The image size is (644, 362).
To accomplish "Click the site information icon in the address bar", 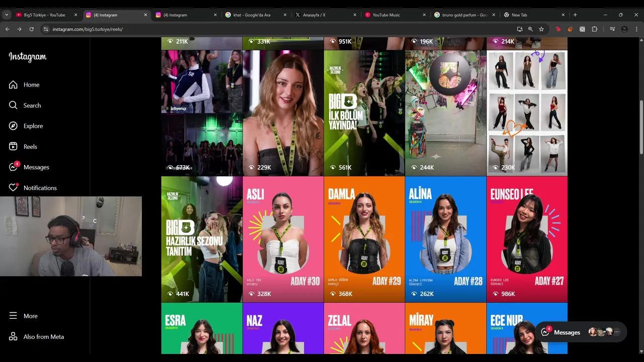I will pos(45,29).
